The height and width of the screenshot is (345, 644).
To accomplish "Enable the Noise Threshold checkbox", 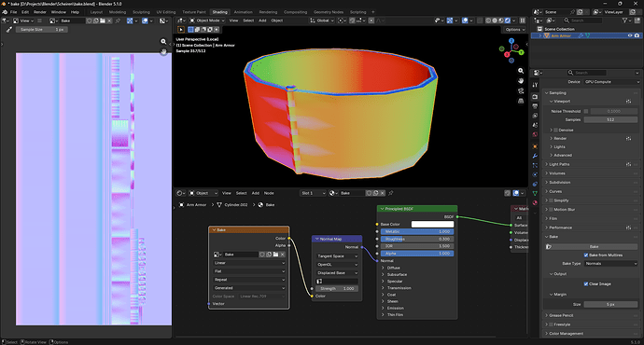I will 586,111.
